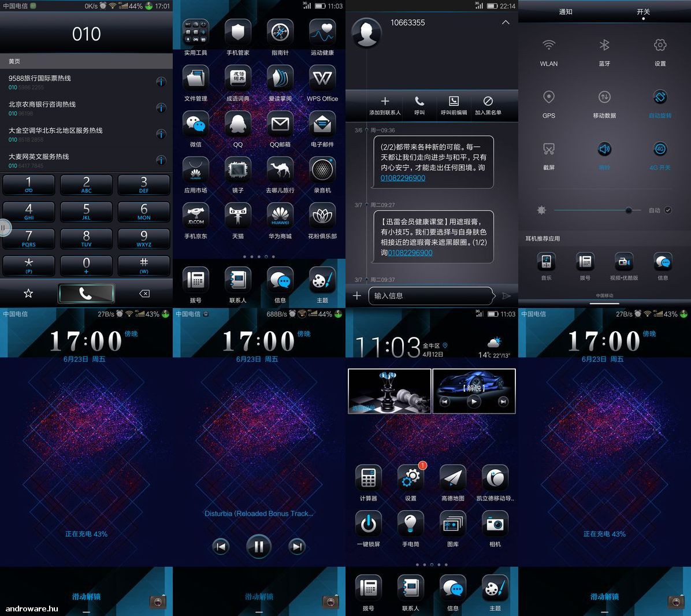The image size is (691, 616).
Task: Open the 去哪儿旅行 camel travel app
Action: coord(280,170)
